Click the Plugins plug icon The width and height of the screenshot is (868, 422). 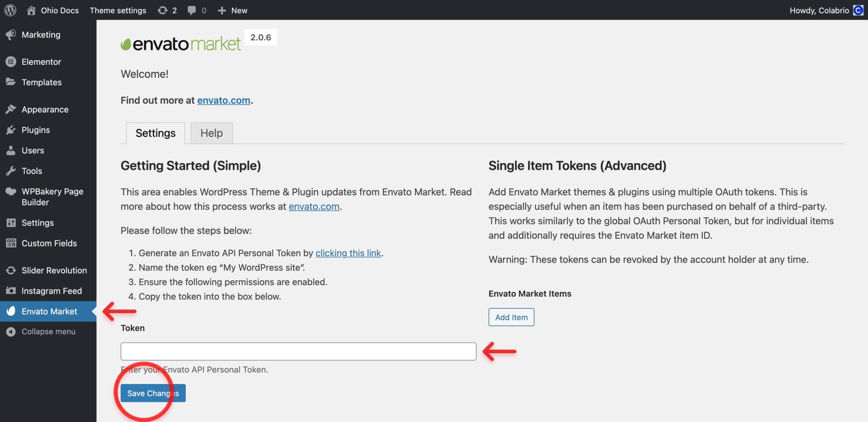point(11,130)
